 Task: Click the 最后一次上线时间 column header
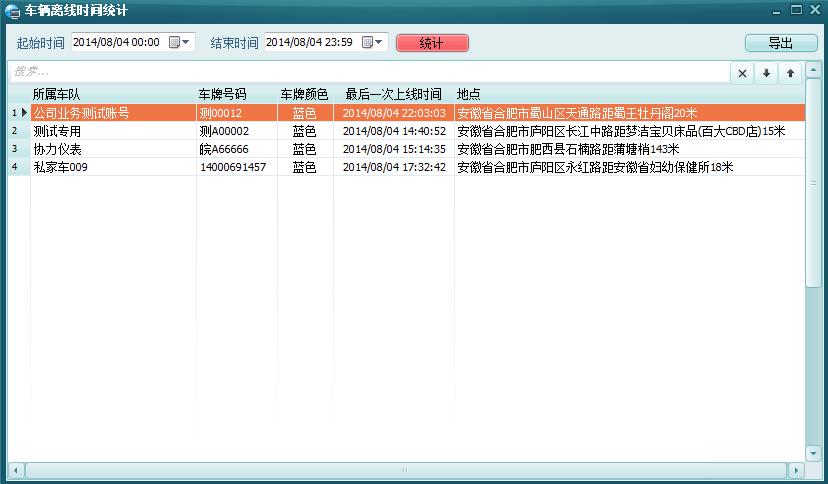393,94
